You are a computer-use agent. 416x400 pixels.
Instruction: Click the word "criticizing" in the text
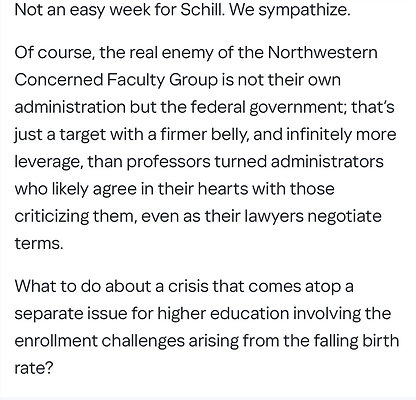pos(52,218)
